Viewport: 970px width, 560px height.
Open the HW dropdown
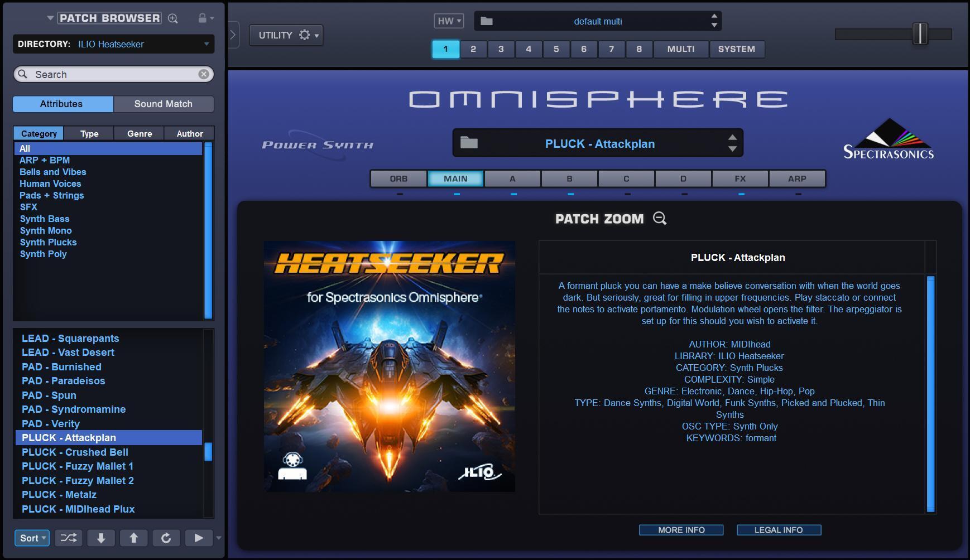(450, 20)
